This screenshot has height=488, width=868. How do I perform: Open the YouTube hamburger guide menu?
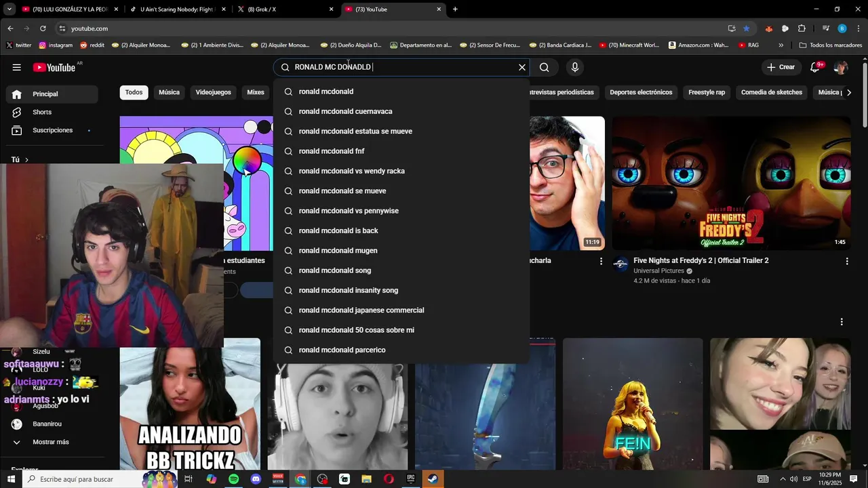click(x=16, y=67)
